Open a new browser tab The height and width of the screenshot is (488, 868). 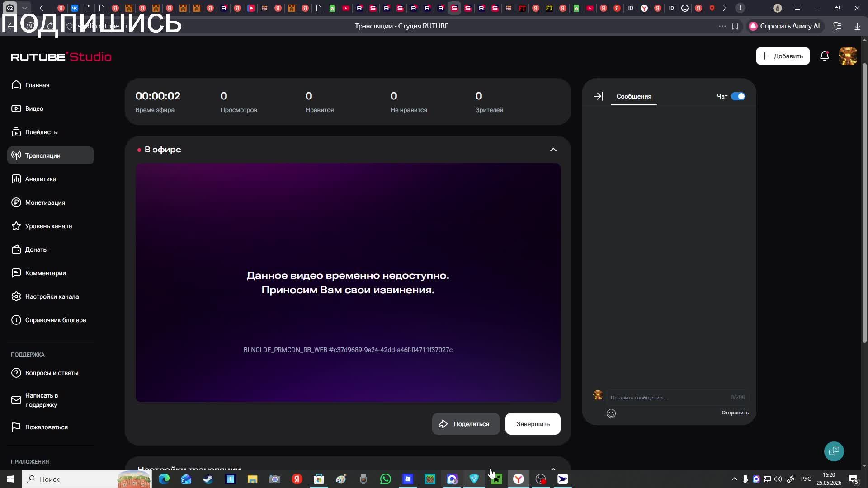tap(740, 8)
